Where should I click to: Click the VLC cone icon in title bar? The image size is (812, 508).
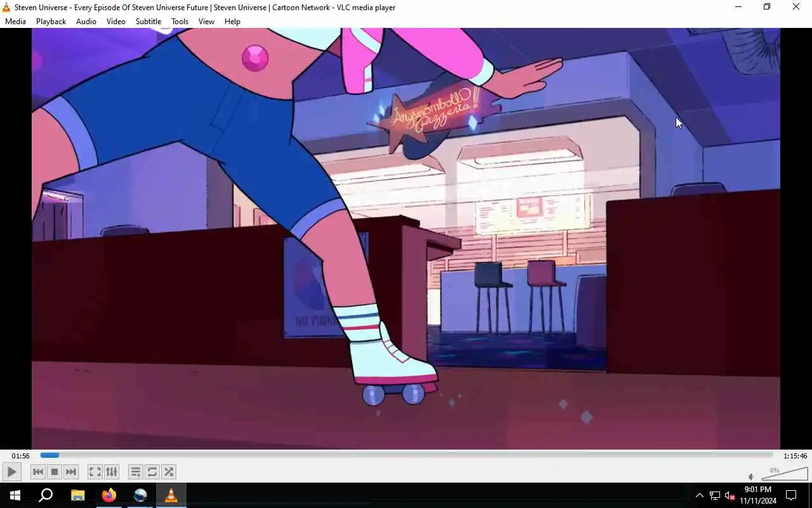click(7, 8)
